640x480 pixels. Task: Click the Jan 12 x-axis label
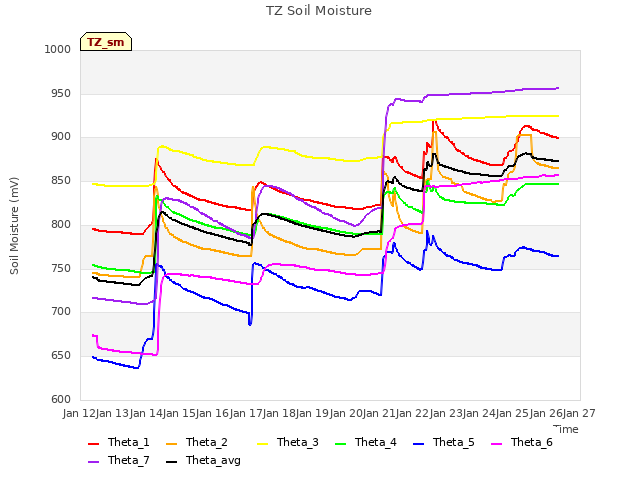[x=79, y=413]
